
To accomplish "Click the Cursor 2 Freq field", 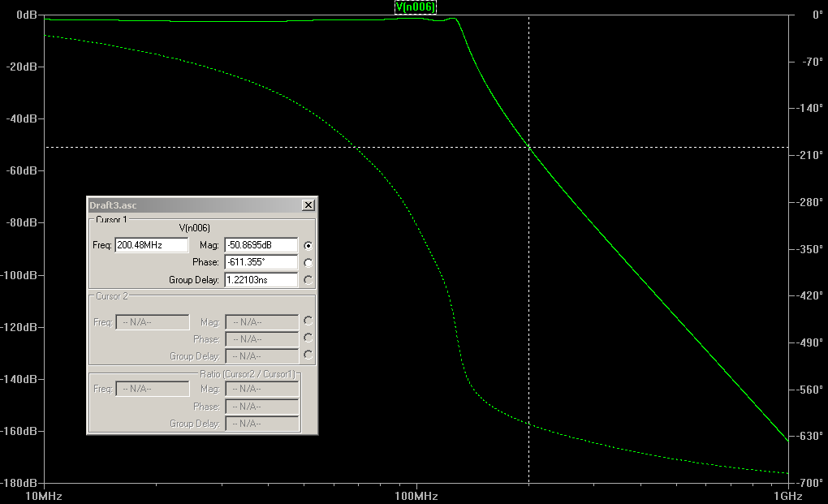I will (153, 322).
